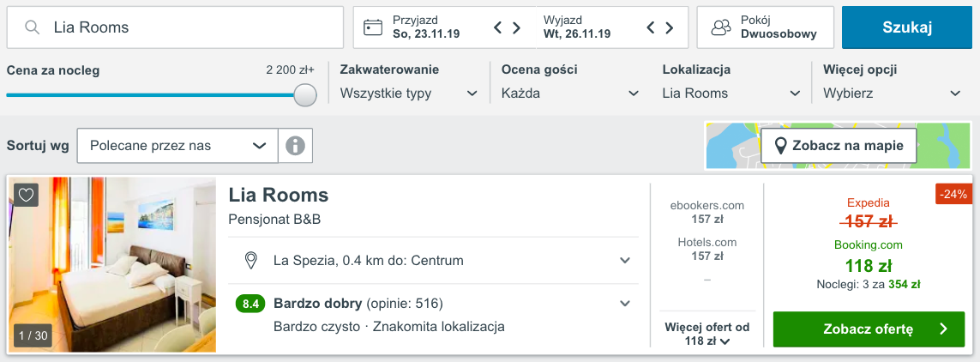Open the Sortuj wg sort dropdown
The width and height of the screenshot is (980, 362).
pos(177,146)
